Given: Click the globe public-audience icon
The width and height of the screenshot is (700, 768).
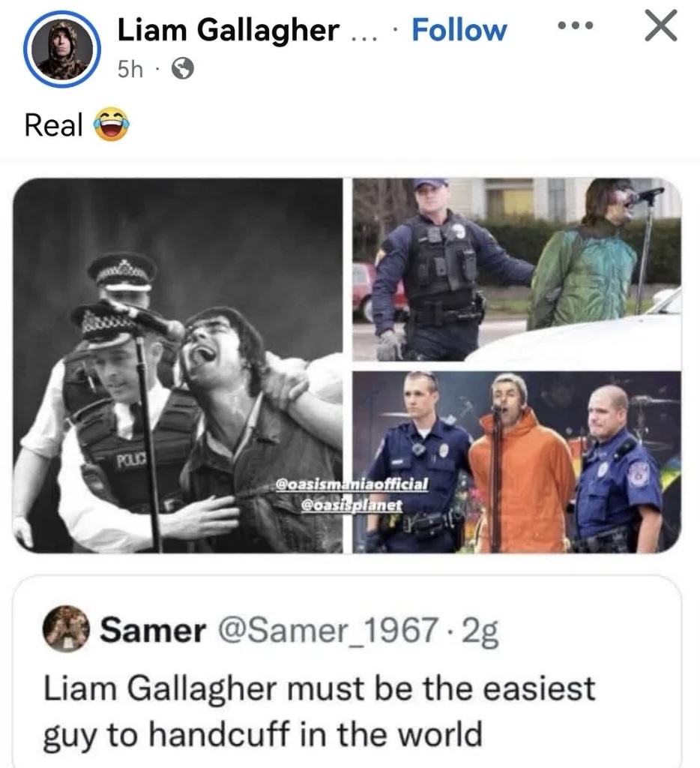Looking at the screenshot, I should (x=183, y=68).
